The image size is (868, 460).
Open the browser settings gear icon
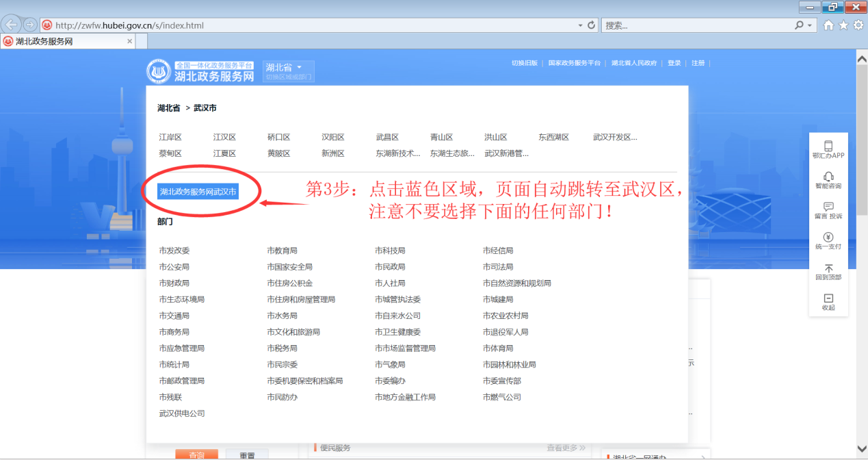point(858,25)
